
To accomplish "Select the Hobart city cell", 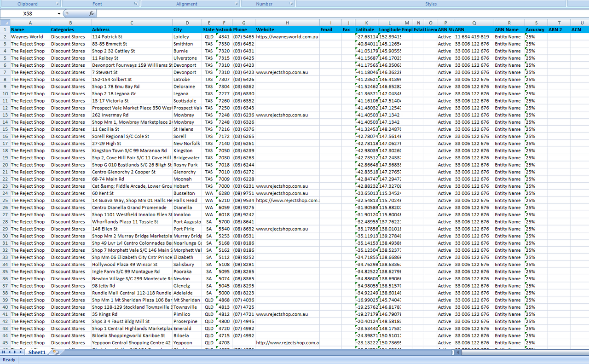I will (187, 186).
